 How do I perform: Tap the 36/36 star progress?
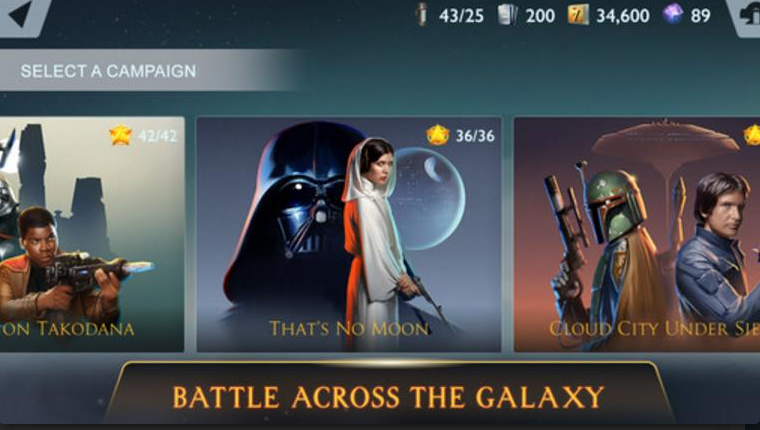475,136
